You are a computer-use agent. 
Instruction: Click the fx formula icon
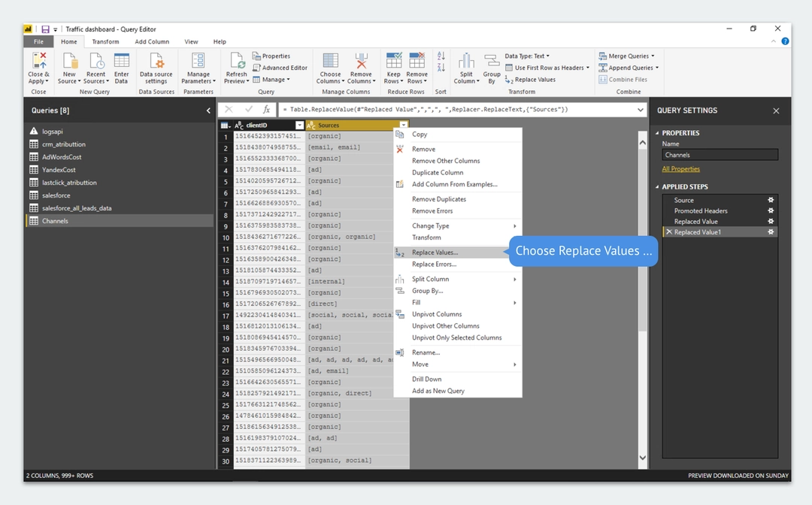tap(266, 110)
